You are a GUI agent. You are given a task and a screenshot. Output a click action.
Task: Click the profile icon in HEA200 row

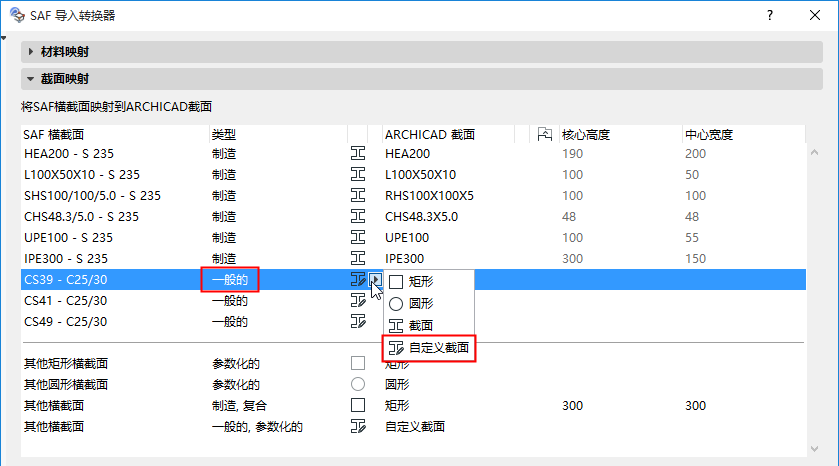tap(358, 154)
